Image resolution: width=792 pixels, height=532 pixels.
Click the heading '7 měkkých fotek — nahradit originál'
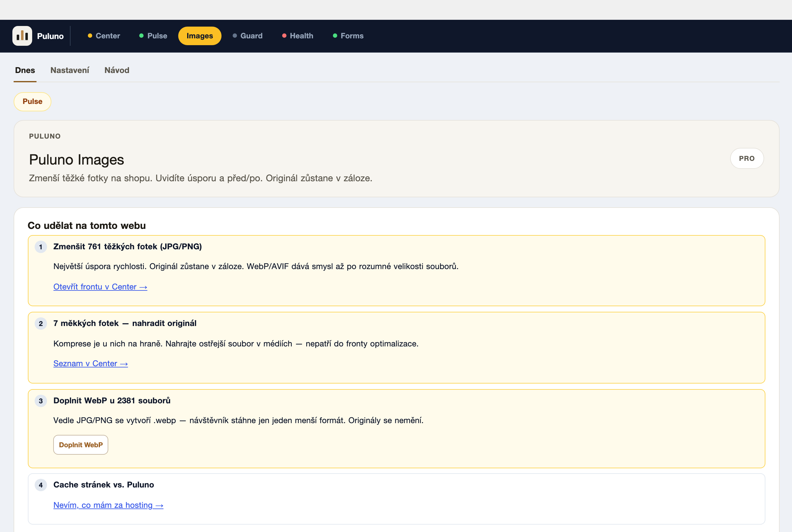[x=125, y=323]
